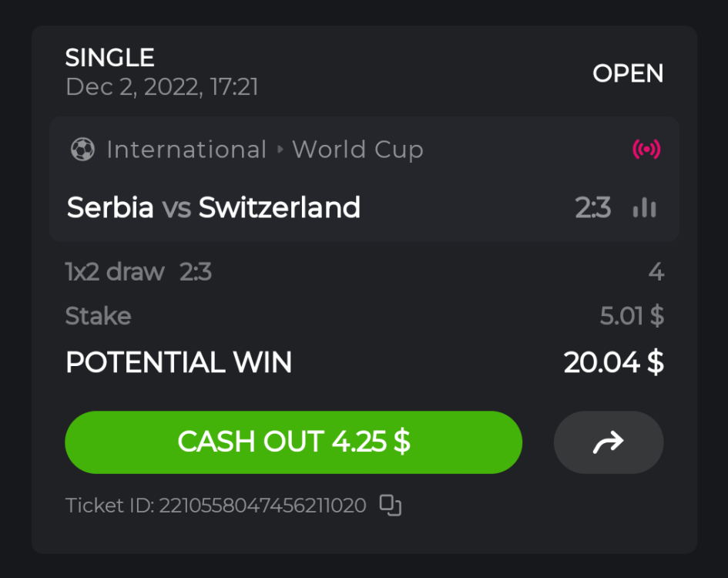This screenshot has width=728, height=578.
Task: Click the soccer ball sport icon
Action: click(82, 150)
